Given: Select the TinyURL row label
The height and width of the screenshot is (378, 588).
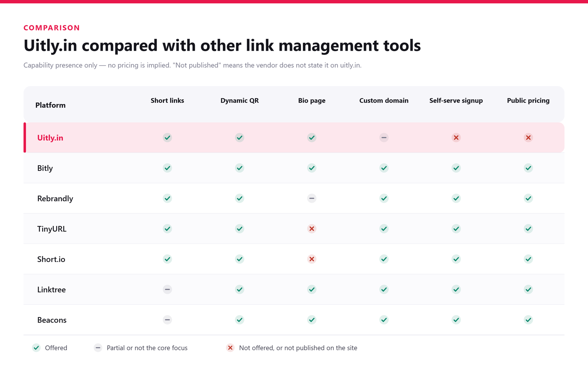Looking at the screenshot, I should click(52, 229).
